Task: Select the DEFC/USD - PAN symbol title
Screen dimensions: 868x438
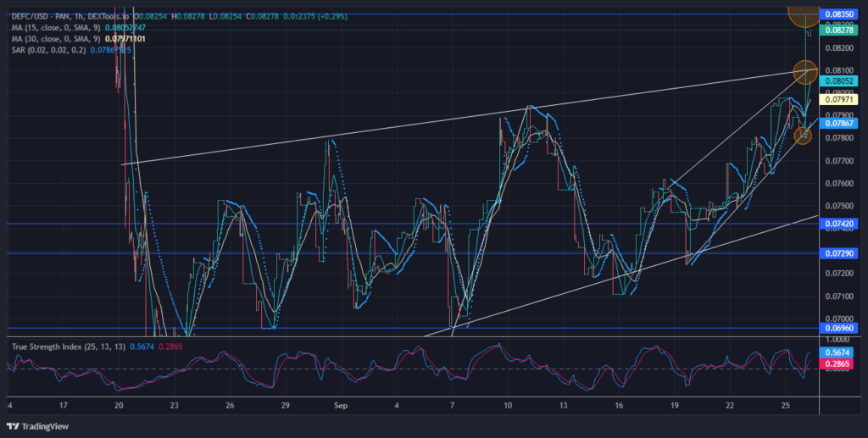Action: [x=41, y=17]
